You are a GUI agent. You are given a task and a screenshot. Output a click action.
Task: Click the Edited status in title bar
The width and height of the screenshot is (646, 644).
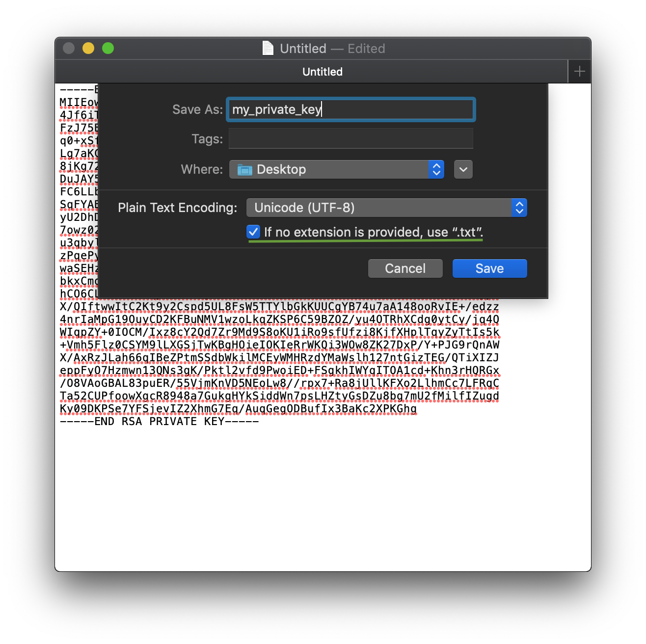coord(366,49)
